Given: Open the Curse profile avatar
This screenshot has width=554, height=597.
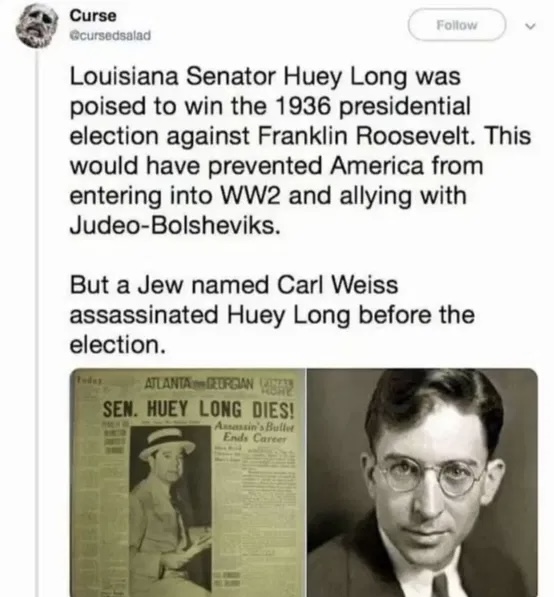Looking at the screenshot, I should pyautogui.click(x=36, y=26).
